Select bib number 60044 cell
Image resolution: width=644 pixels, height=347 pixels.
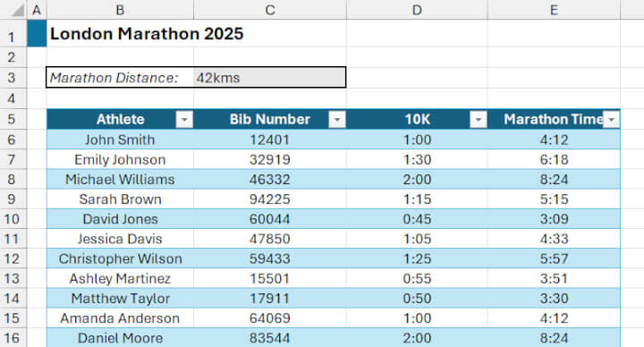(x=270, y=219)
